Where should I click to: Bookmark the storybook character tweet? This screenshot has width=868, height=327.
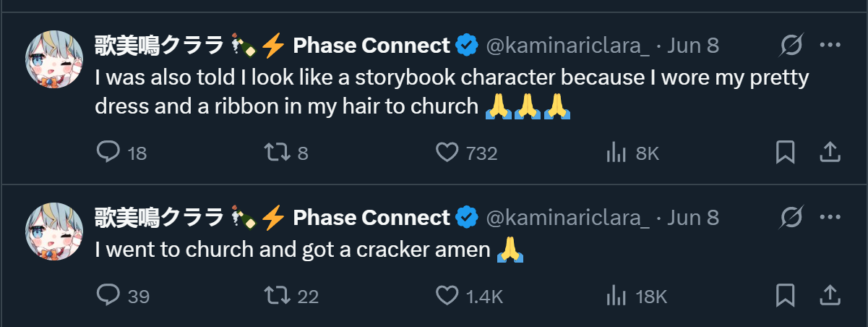pyautogui.click(x=785, y=153)
